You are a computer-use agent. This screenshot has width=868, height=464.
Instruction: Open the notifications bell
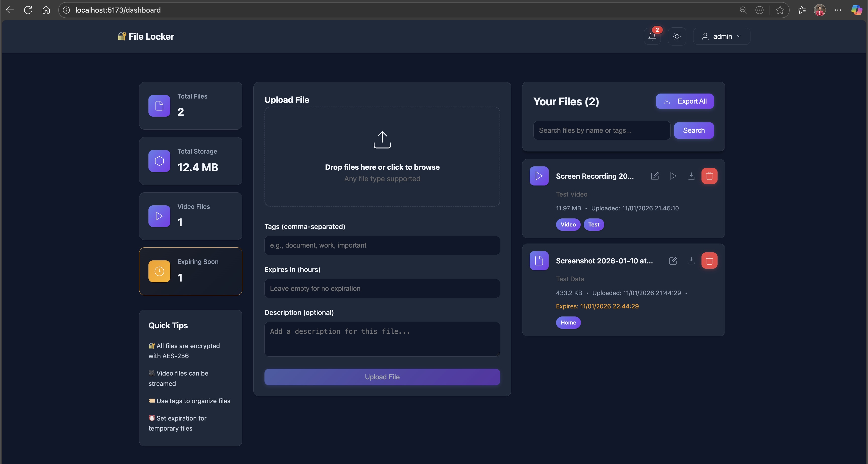[x=652, y=36]
